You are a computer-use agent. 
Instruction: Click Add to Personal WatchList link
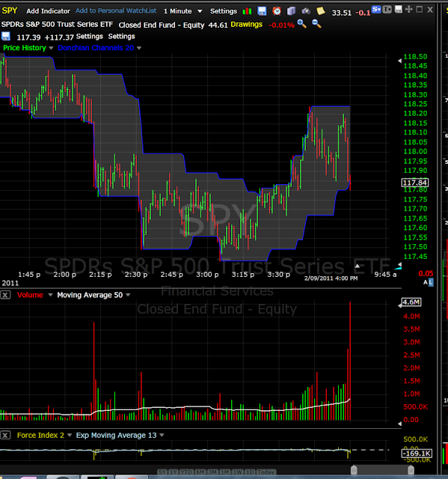pyautogui.click(x=116, y=10)
